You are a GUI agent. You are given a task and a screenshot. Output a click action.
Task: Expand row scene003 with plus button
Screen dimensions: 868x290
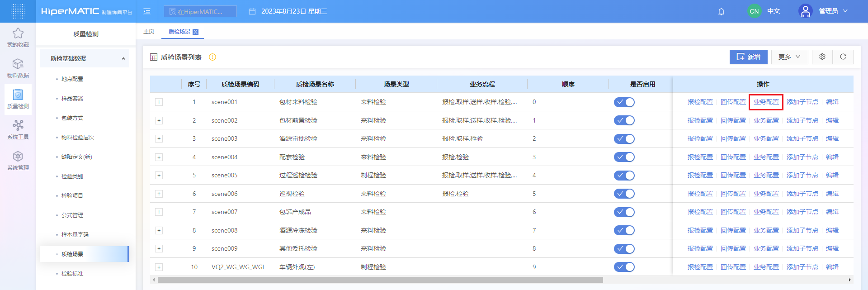coord(159,138)
